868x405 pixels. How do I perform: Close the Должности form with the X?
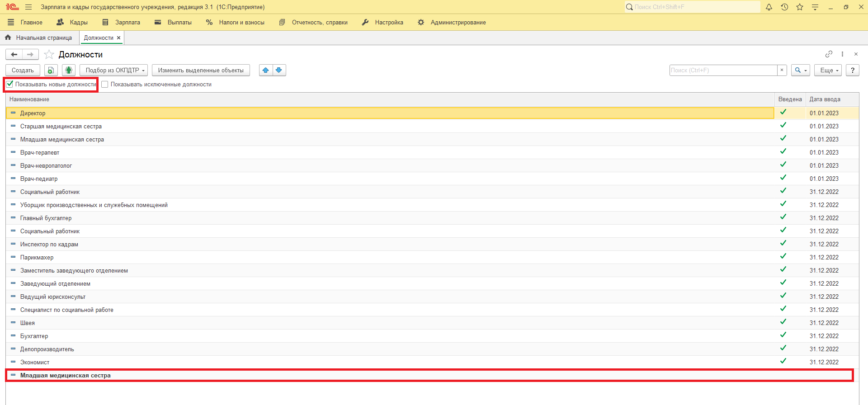coord(856,54)
